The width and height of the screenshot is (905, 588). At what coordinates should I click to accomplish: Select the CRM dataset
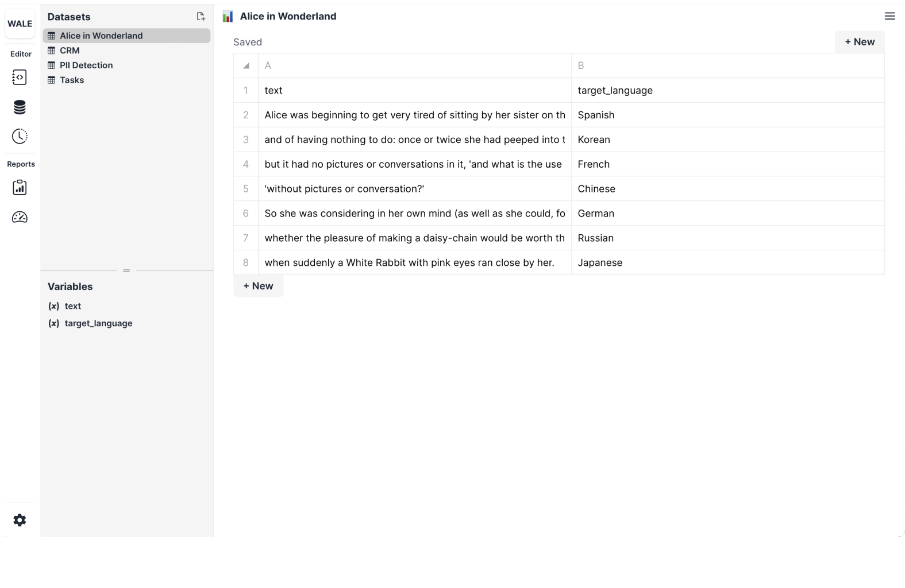(126, 51)
